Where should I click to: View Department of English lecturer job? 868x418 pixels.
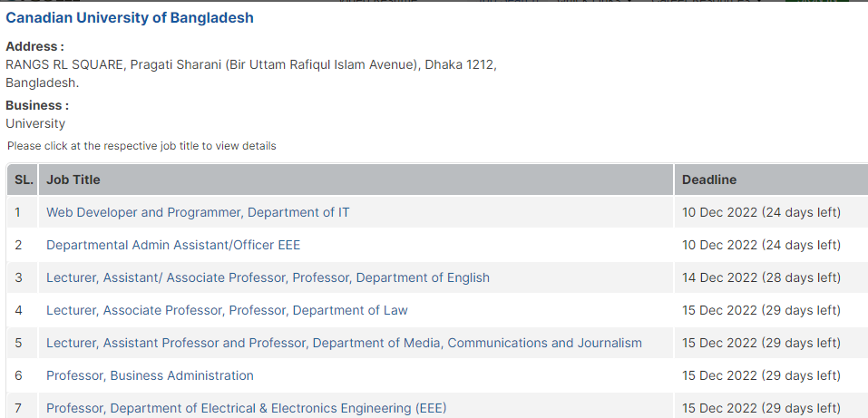pos(268,277)
